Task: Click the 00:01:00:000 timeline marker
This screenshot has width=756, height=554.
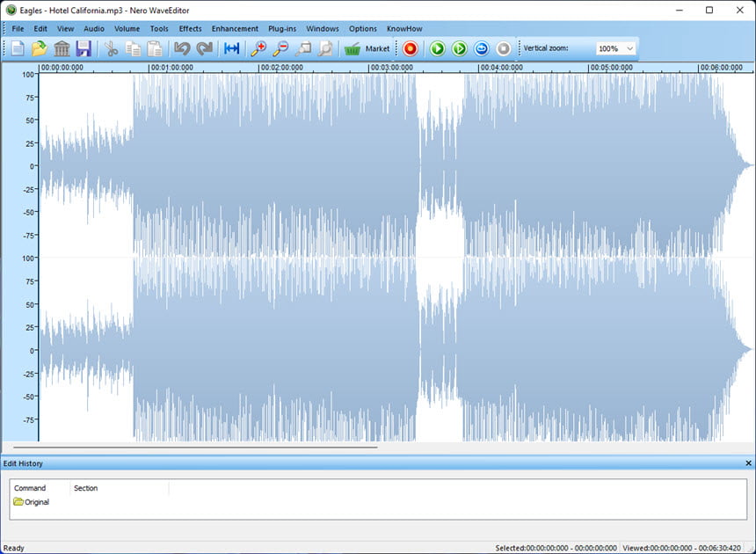Action: pyautogui.click(x=172, y=68)
